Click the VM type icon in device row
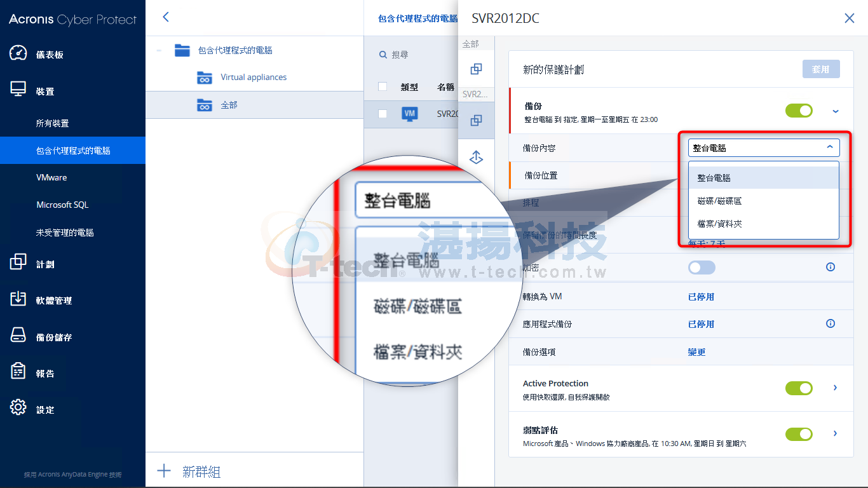 (x=410, y=114)
